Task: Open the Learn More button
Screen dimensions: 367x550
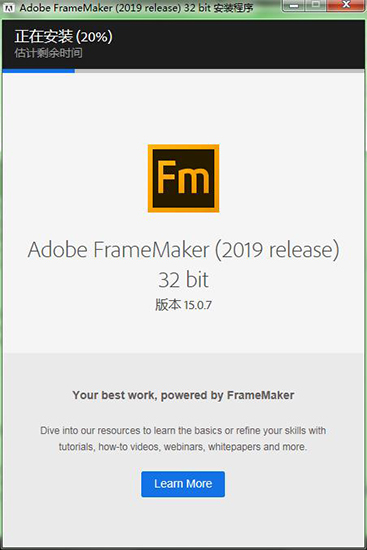Action: 183,484
